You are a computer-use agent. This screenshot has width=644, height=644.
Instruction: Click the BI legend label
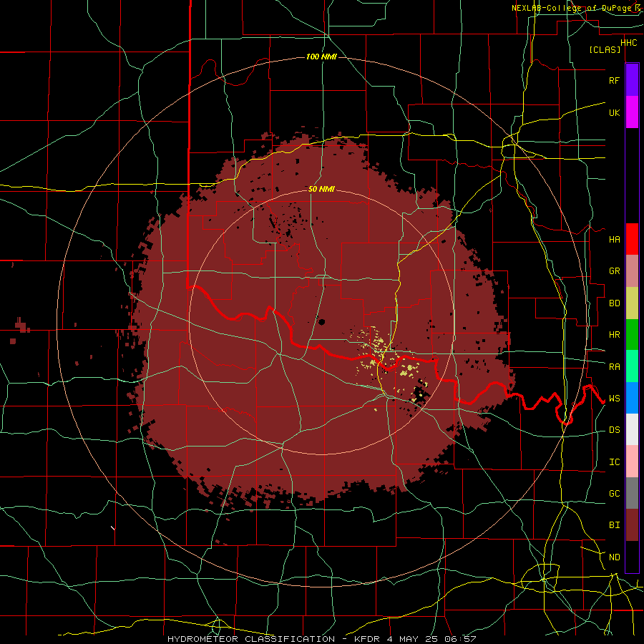[614, 525]
